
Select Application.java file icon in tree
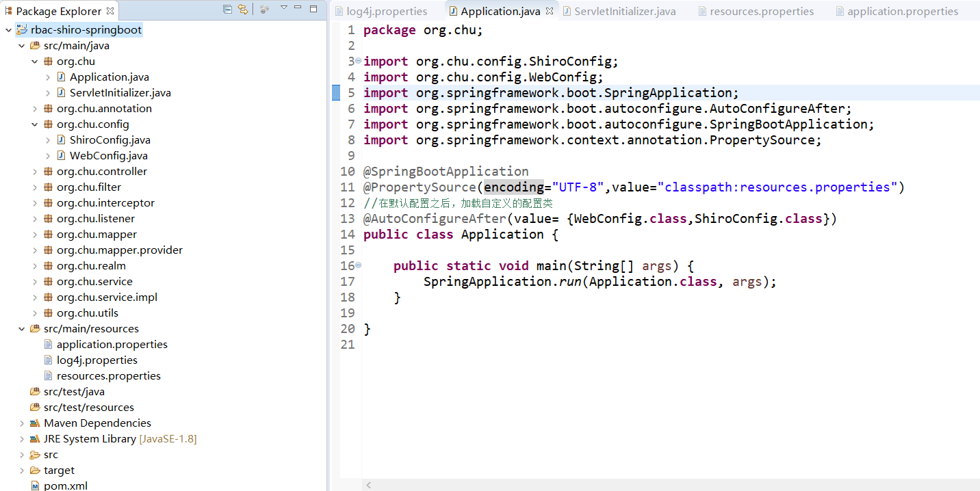click(61, 77)
